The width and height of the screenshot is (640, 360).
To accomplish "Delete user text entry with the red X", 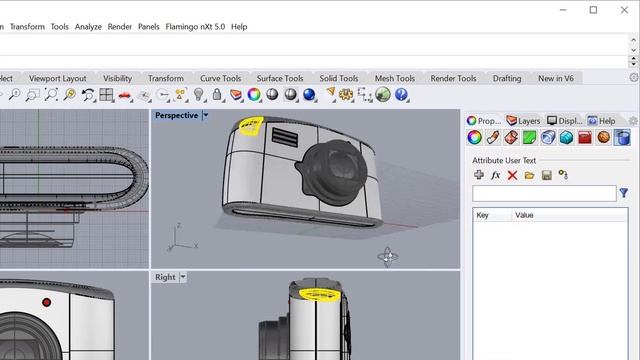I will [x=512, y=175].
